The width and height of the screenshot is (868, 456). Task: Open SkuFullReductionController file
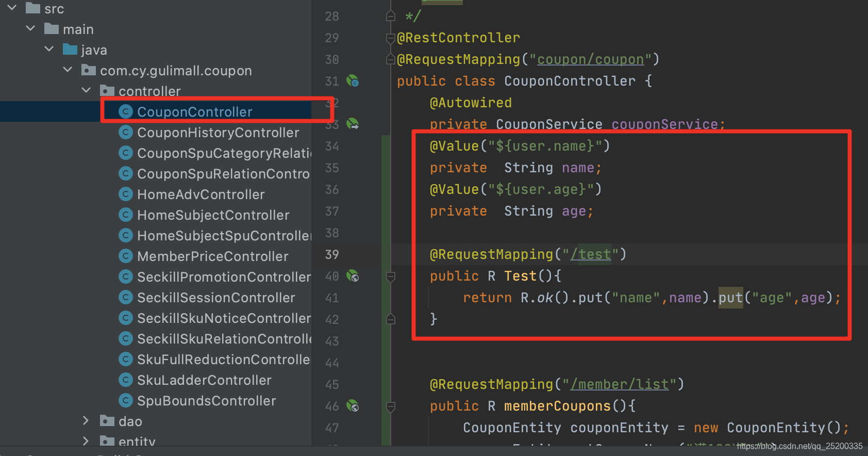224,359
